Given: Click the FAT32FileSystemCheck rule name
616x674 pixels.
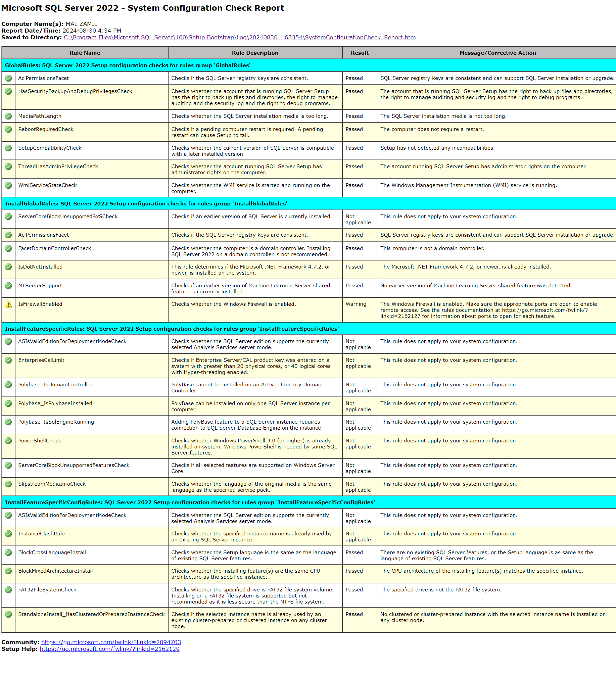Looking at the screenshot, I should pyautogui.click(x=47, y=590).
